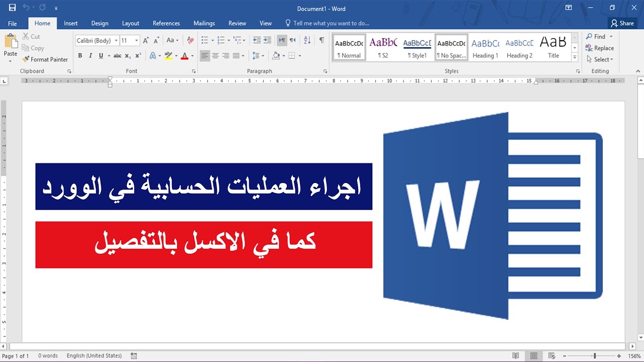Open the font size dropdown

click(x=137, y=41)
